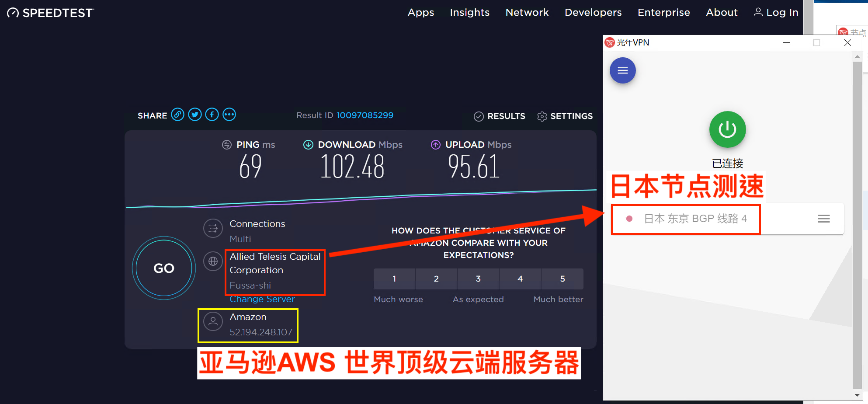
Task: Open the Developers menu
Action: (593, 12)
